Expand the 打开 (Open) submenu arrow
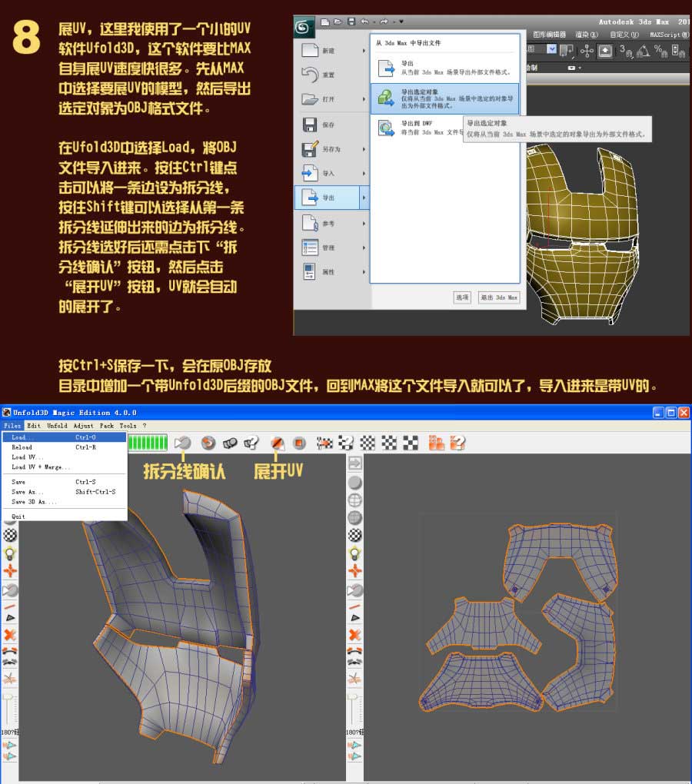The image size is (692, 784). [364, 98]
